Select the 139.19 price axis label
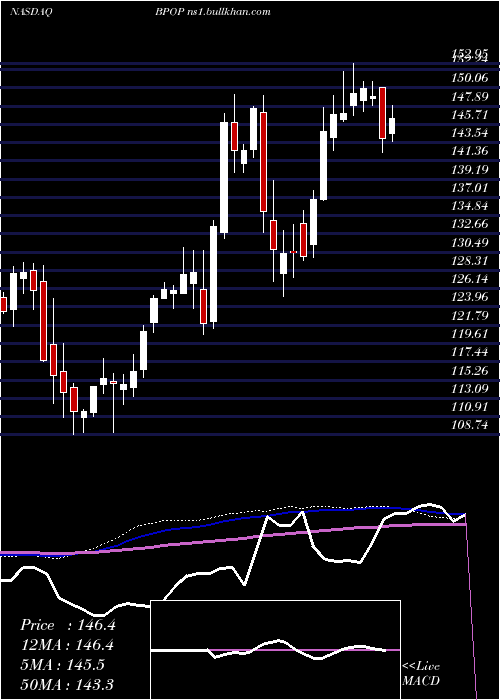The height and width of the screenshot is (700, 500). click(x=469, y=170)
